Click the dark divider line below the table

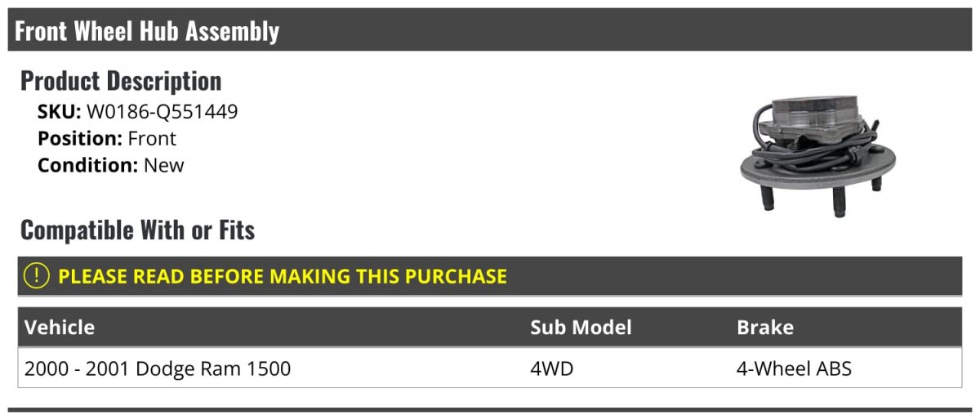(490, 409)
